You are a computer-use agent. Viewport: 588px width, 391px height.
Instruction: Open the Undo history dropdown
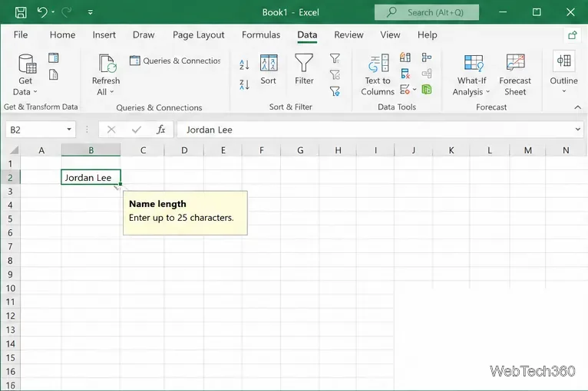pyautogui.click(x=53, y=12)
